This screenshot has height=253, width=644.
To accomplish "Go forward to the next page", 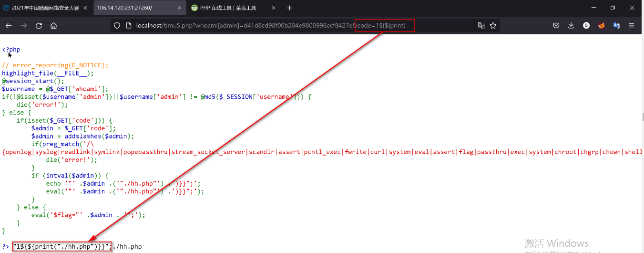I will coord(24,26).
